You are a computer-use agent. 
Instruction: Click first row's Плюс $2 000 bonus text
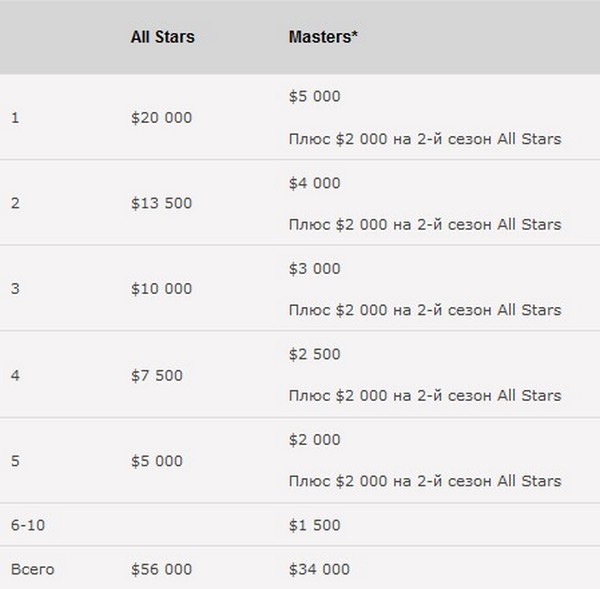click(x=425, y=139)
